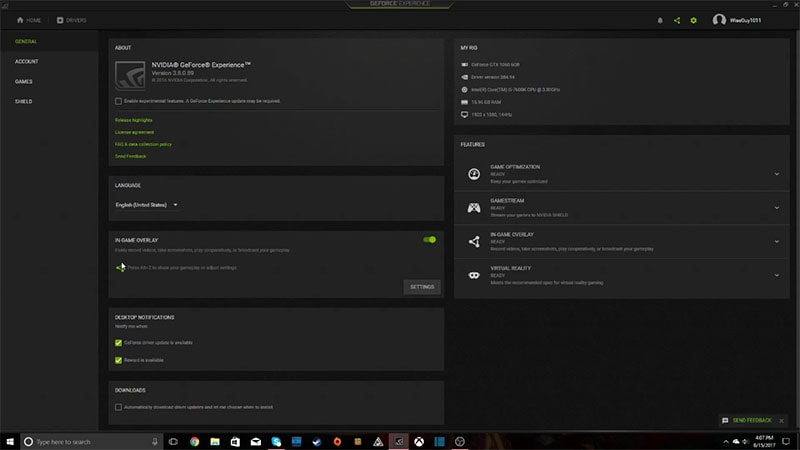Click the GPU card icon in My Rig

(x=464, y=65)
